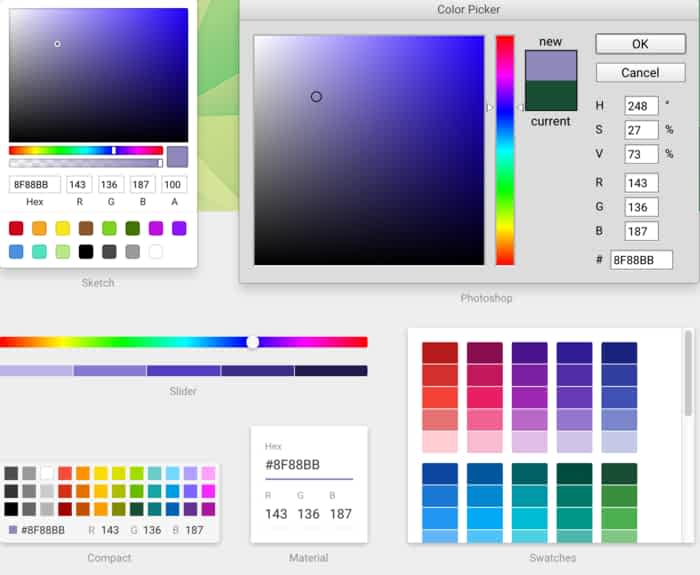The height and width of the screenshot is (575, 700).
Task: Click the H hue value field showing 248
Action: click(641, 106)
